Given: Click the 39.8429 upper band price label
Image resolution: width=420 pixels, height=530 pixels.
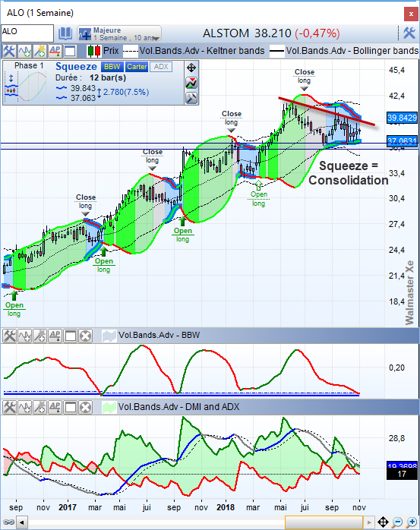Looking at the screenshot, I should tap(403, 118).
